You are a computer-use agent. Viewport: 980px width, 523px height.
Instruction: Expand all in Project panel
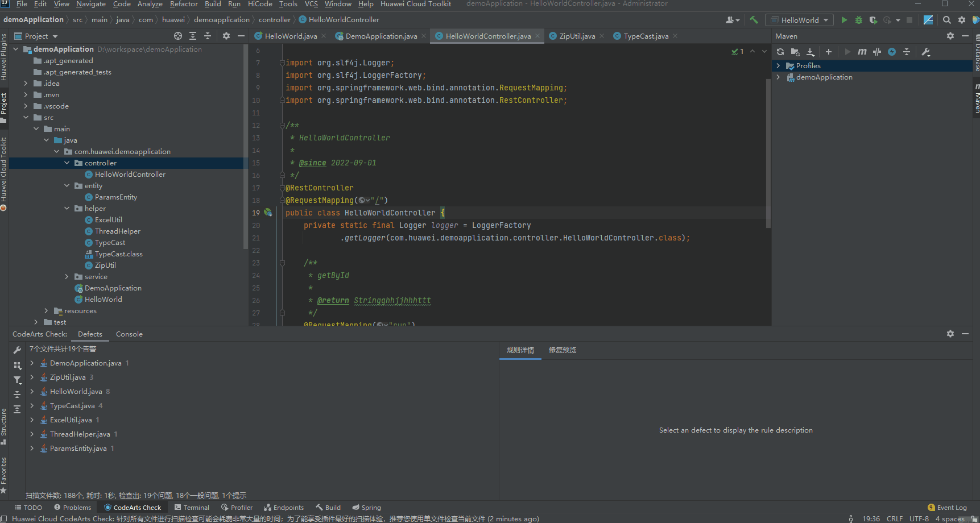point(193,36)
